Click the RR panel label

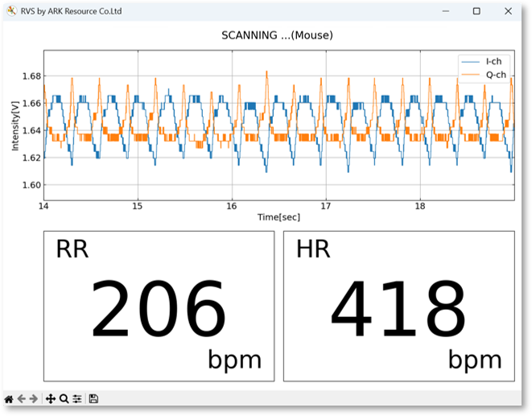72,249
